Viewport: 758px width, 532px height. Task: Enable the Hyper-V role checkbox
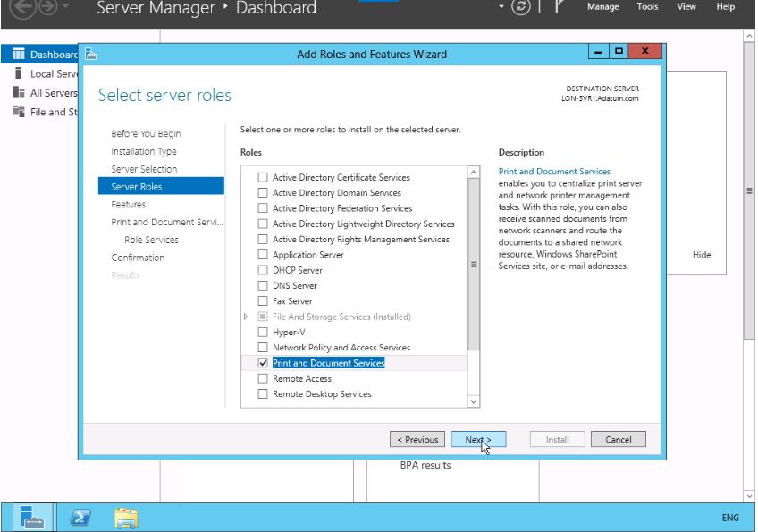[x=263, y=332]
